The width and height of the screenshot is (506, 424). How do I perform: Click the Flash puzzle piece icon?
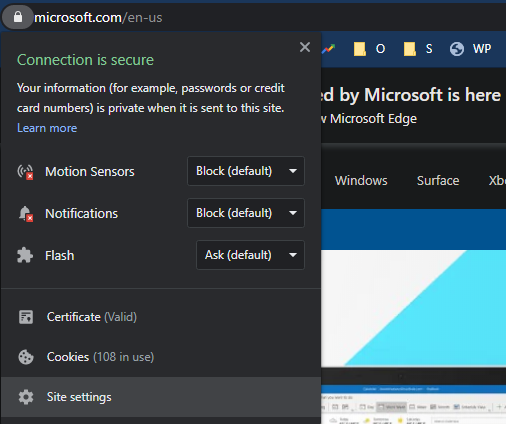[25, 255]
